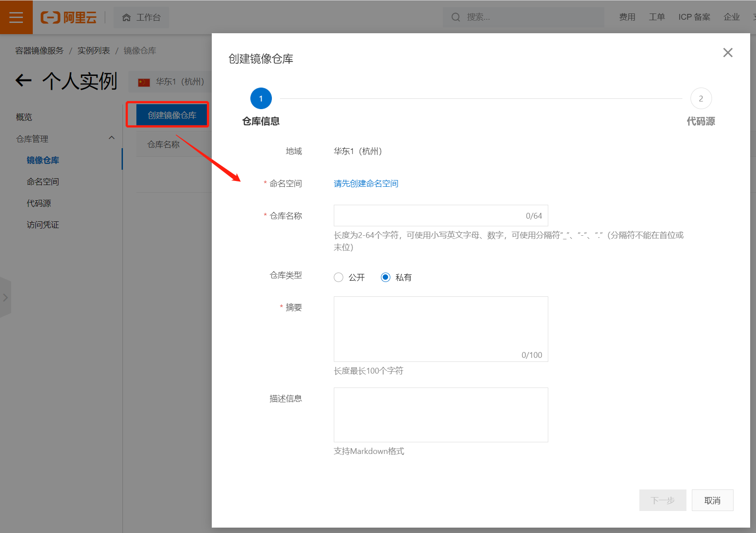
Task: Click the 创建镜像仓库 button
Action: click(x=172, y=115)
